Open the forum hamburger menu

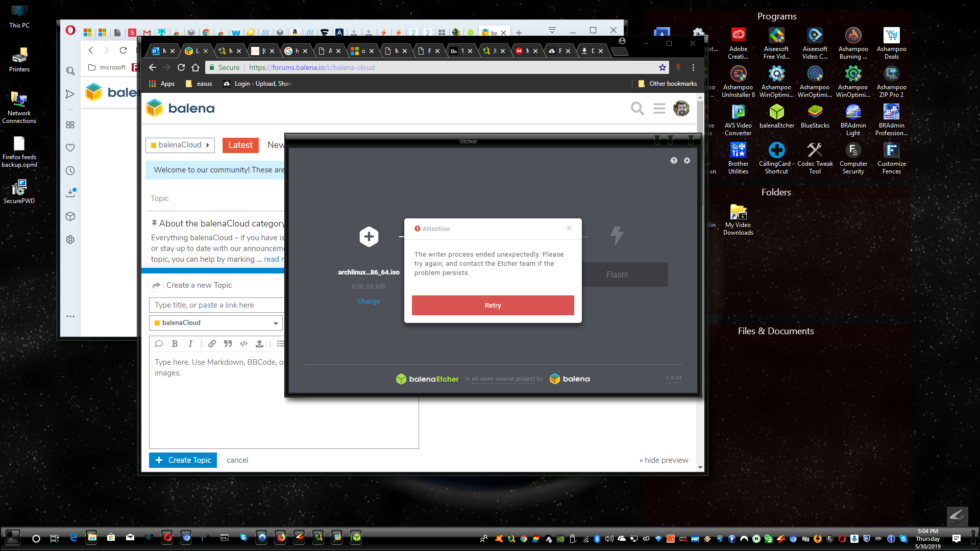(659, 108)
